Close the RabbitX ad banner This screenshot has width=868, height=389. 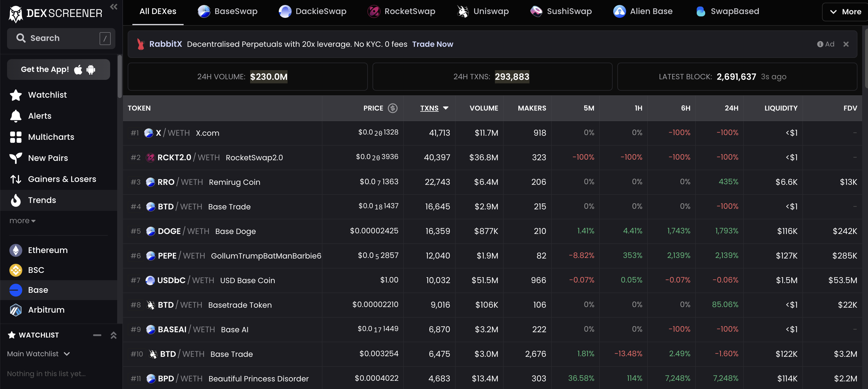pos(846,44)
